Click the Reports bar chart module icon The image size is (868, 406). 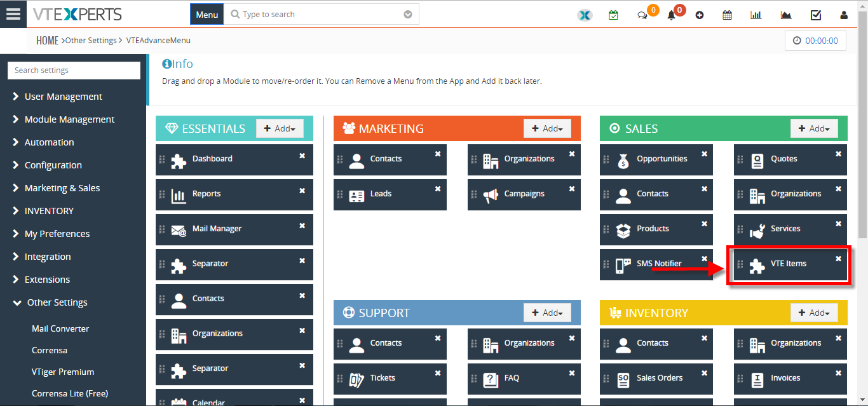coord(179,196)
